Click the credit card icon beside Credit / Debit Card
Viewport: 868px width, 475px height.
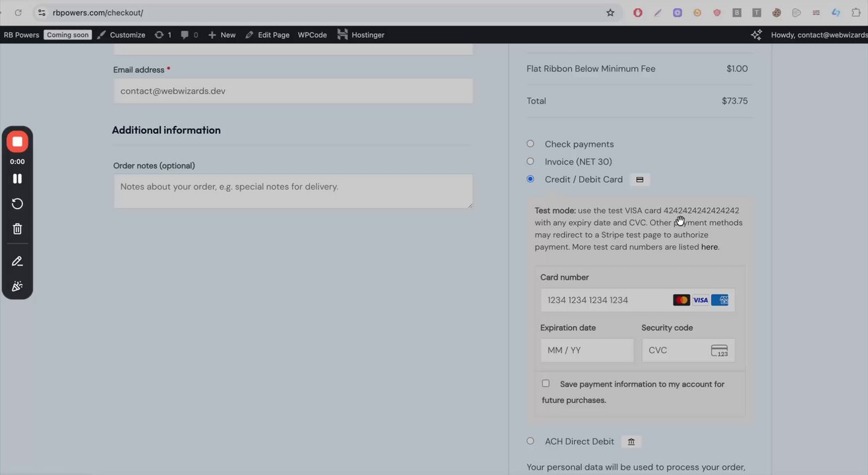(639, 179)
